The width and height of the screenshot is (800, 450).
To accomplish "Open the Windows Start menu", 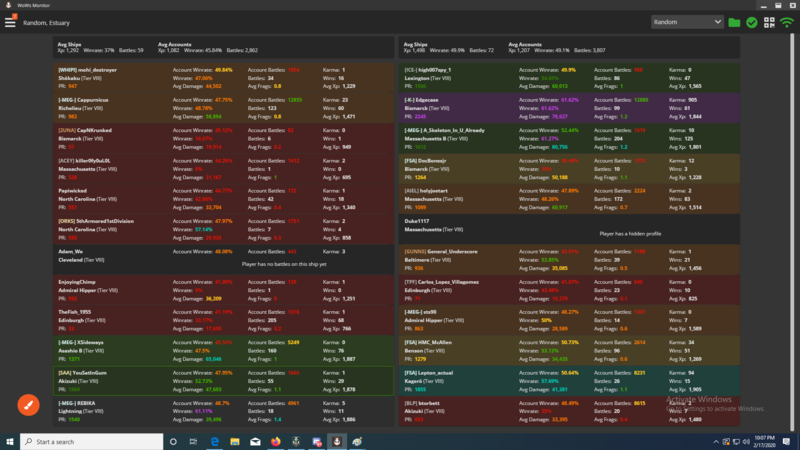I will pos(10,441).
